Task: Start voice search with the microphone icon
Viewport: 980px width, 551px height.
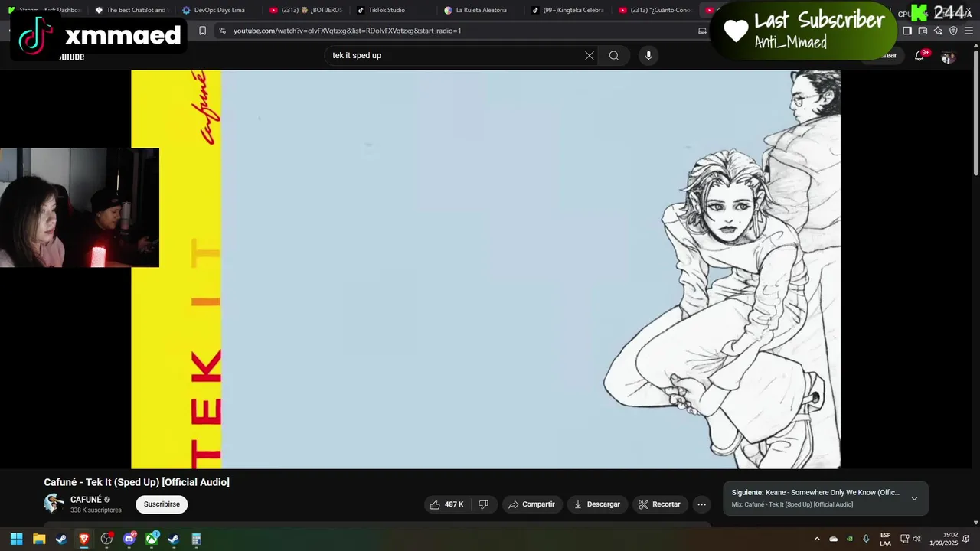Action: [x=648, y=55]
